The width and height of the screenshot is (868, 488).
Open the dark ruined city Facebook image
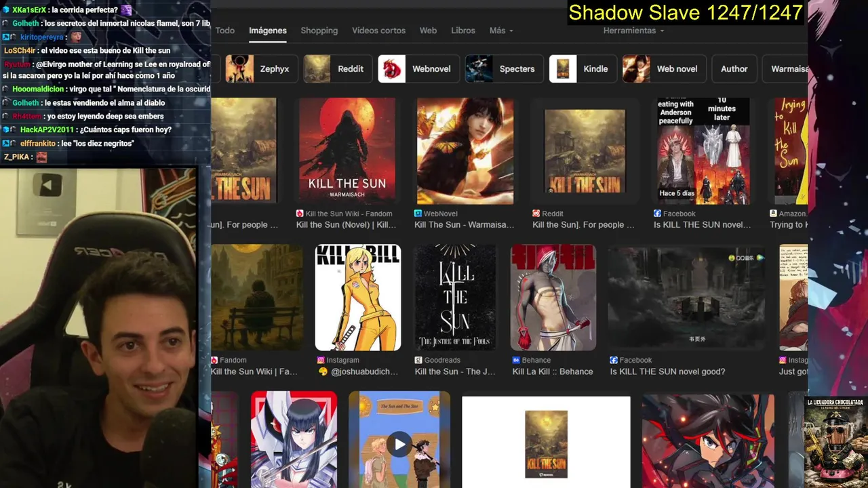686,298
